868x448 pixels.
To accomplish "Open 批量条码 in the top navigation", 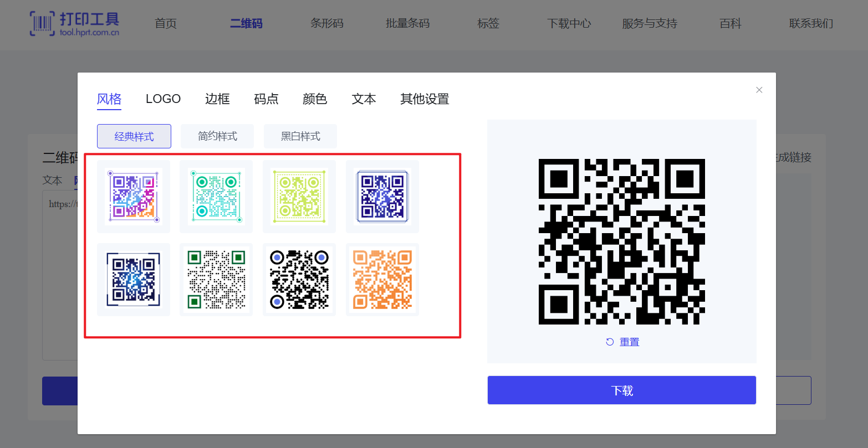I will pos(408,23).
